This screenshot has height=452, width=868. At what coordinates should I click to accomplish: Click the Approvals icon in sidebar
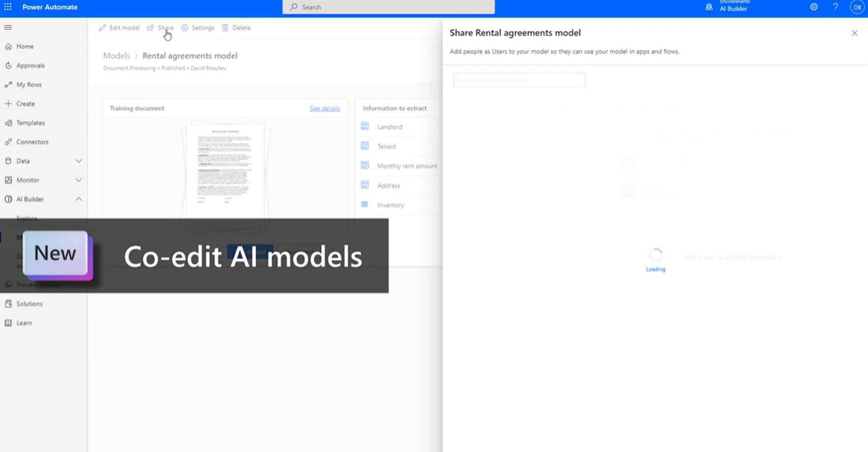point(8,66)
